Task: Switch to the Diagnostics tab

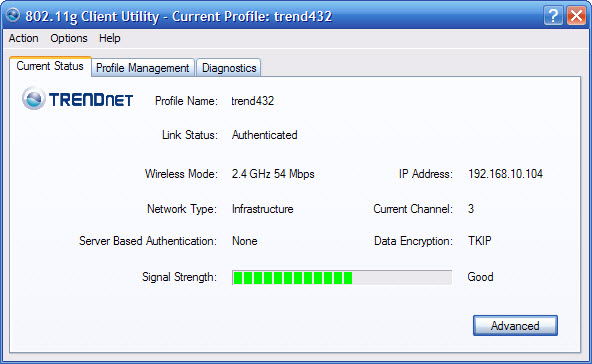Action: (x=229, y=68)
